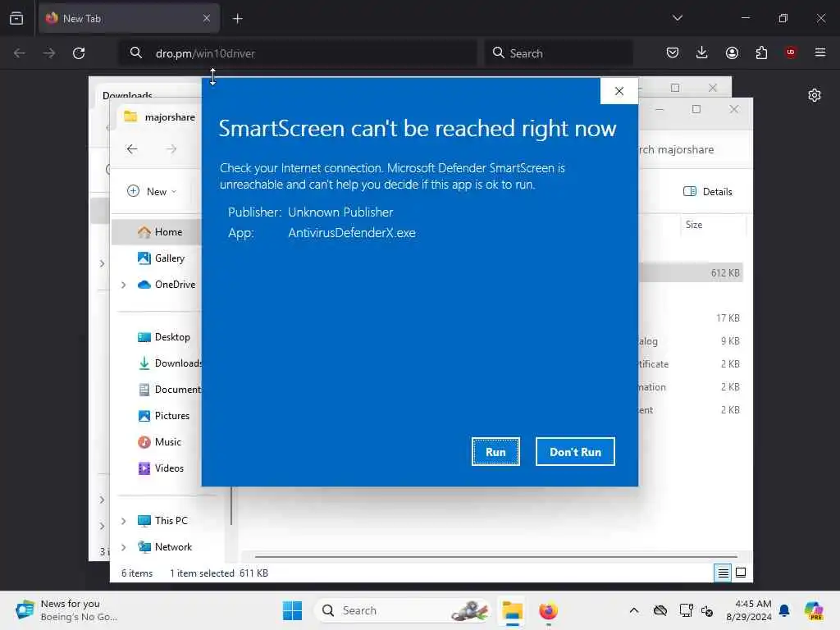Expand the This PC tree node
Screen dimensions: 840x630
point(124,521)
